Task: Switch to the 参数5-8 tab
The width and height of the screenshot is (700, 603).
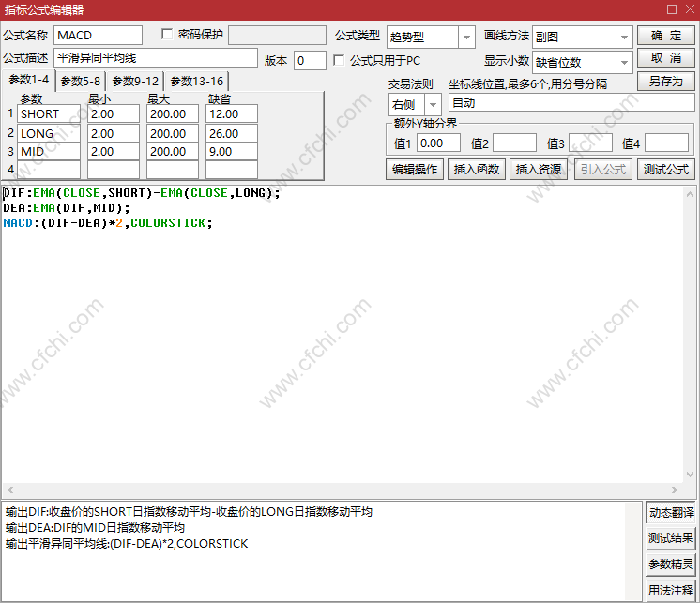Action: tap(81, 82)
